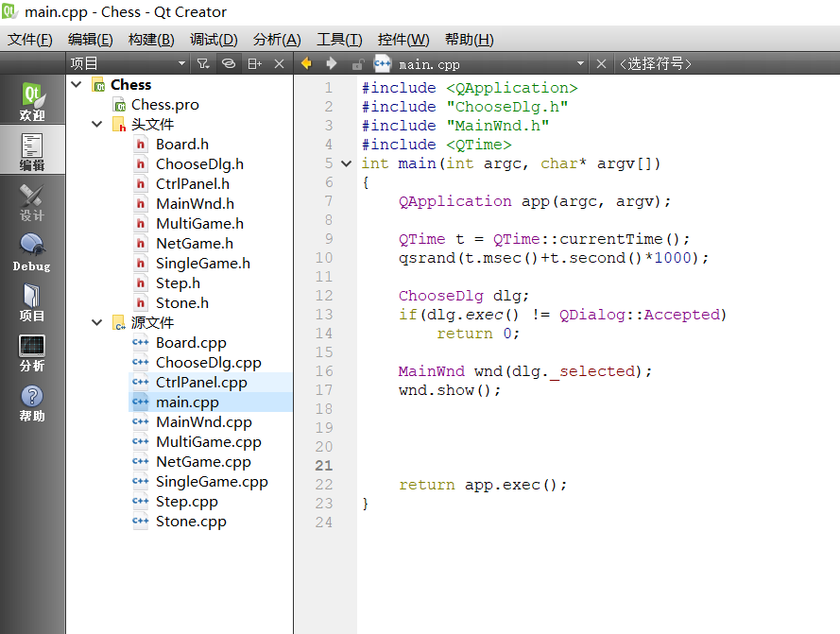Collapse the 头文件 headers folder
This screenshot has width=840, height=634.
(x=97, y=125)
